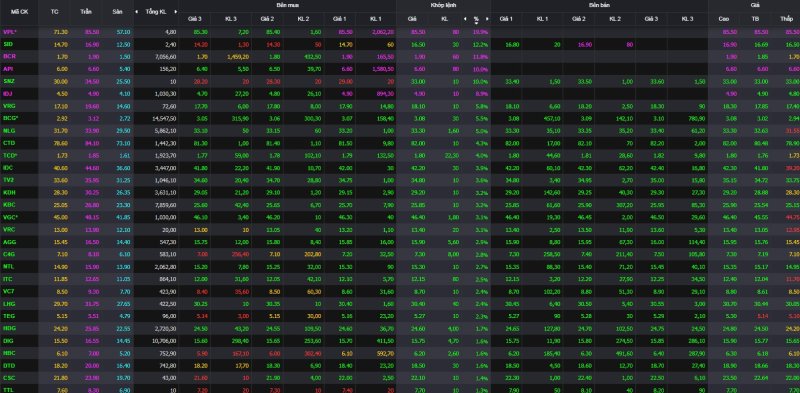Screen dimensions: 800x393
Task: Sort by the TC column header
Action: (54, 12)
